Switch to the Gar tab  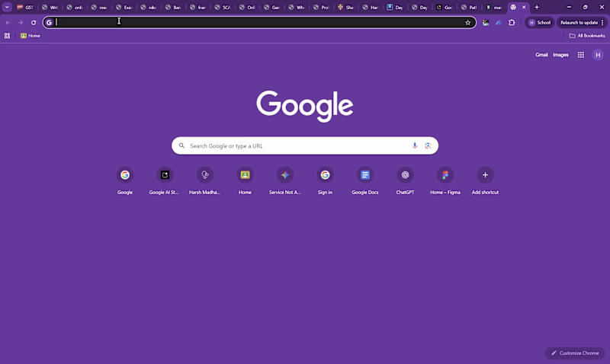272,7
